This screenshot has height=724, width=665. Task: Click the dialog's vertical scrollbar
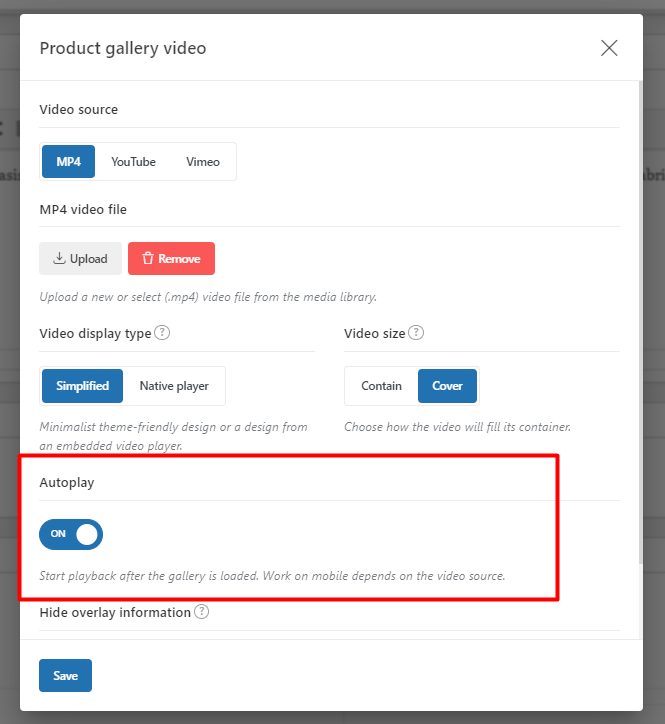pos(641,322)
